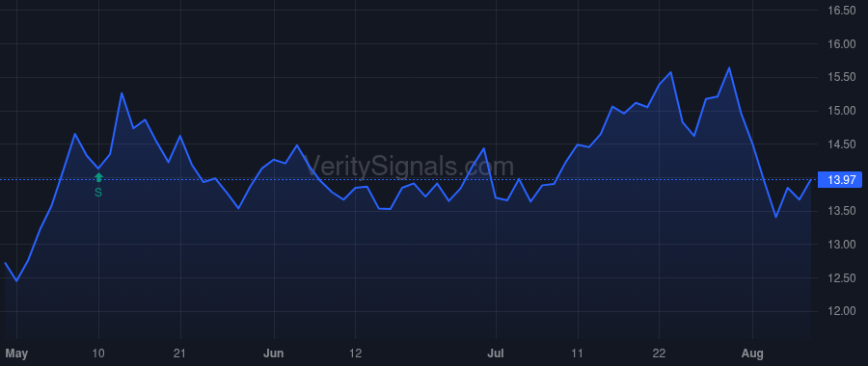Click the Jun label on time axis
Screen dimensions: 868x366
[274, 353]
